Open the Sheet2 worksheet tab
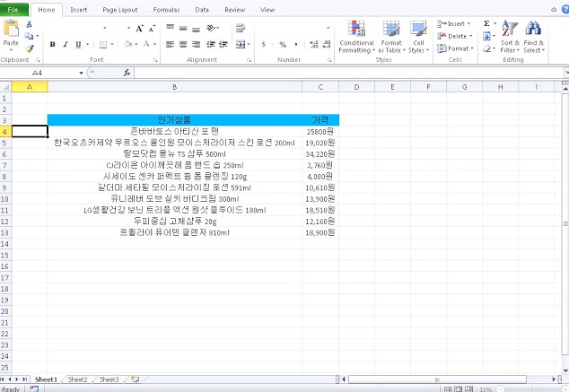The image size is (569, 392). point(77,379)
